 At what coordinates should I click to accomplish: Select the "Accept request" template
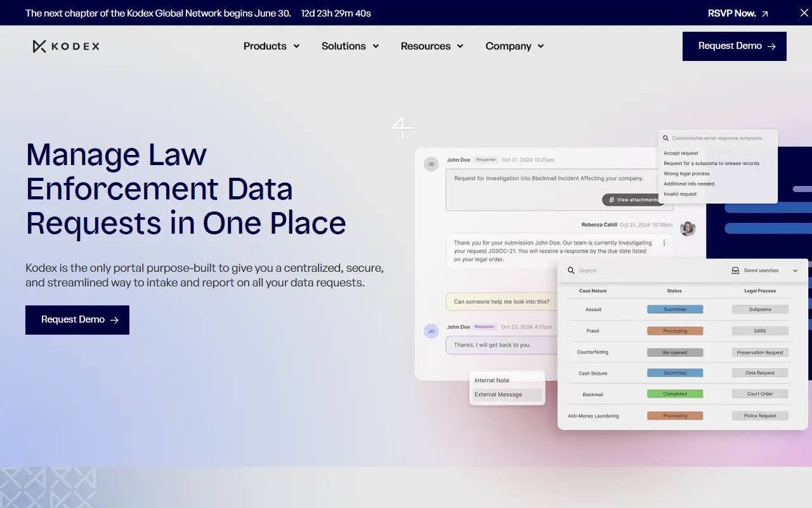681,153
